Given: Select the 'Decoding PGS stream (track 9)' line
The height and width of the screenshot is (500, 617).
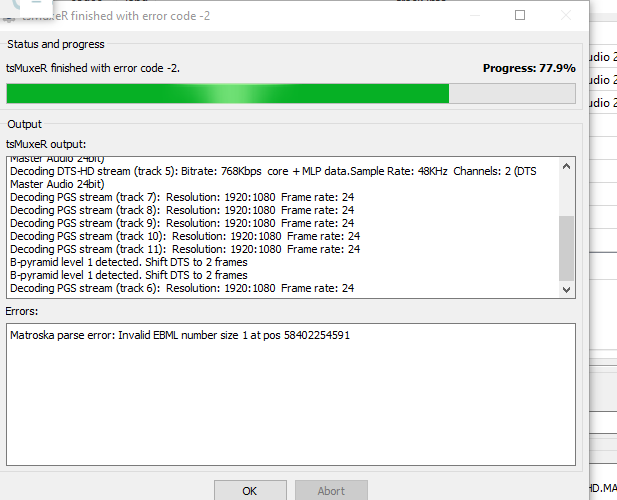Looking at the screenshot, I should point(182,223).
